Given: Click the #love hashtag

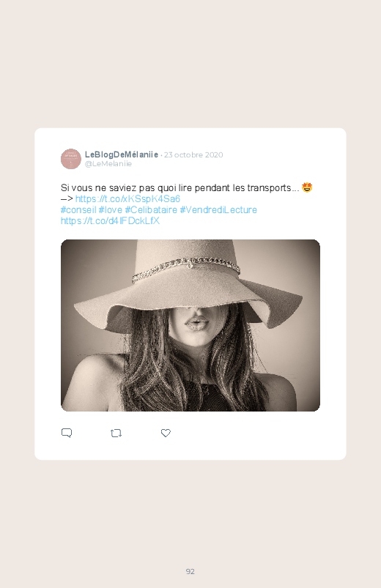Looking at the screenshot, I should (x=111, y=209).
